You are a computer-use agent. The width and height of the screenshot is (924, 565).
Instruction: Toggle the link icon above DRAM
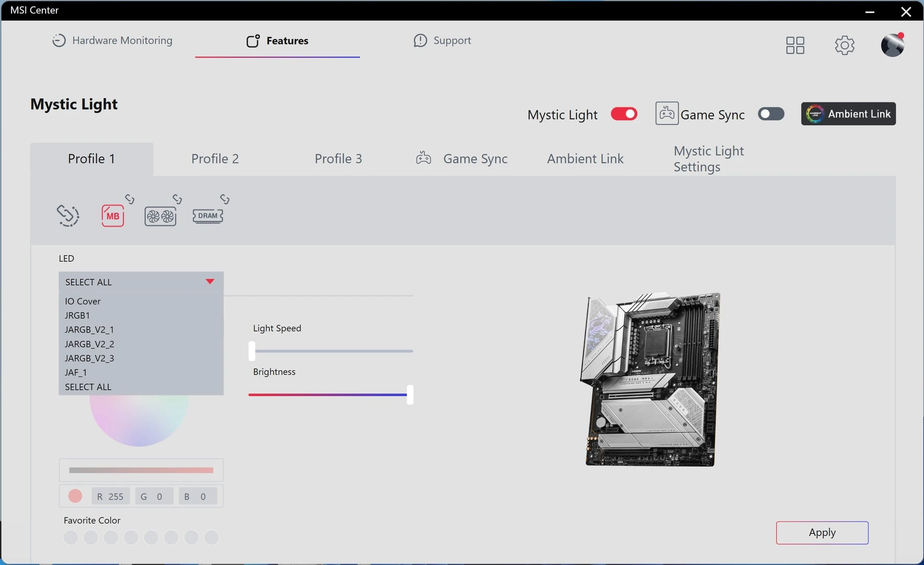point(225,199)
